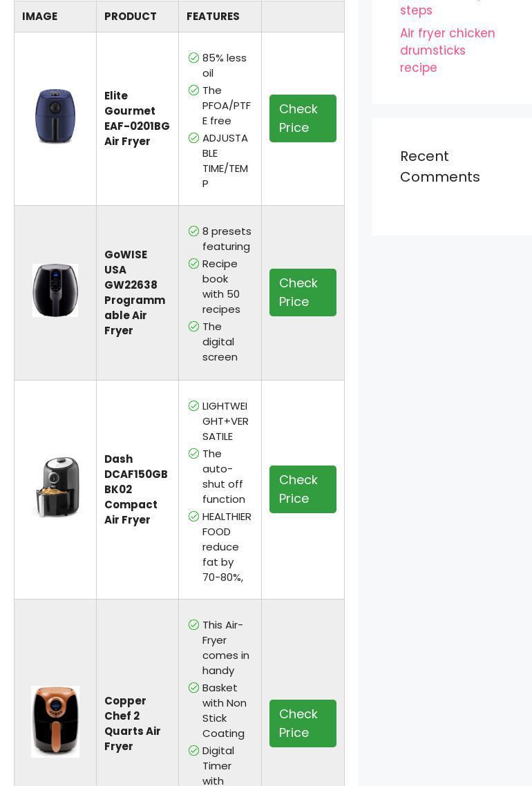Click checkmark icon beside "Basket with Non Stick"
The height and width of the screenshot is (786, 532).
point(193,688)
